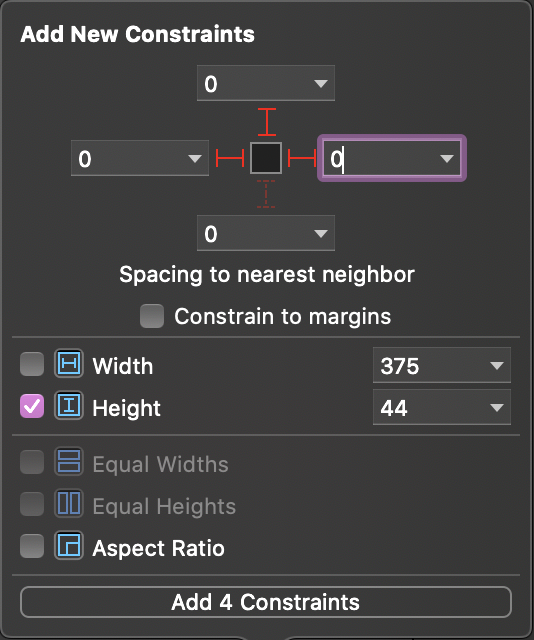Toggle the top spacing constraint strut
Image resolution: width=534 pixels, height=640 pixels.
coord(267,122)
